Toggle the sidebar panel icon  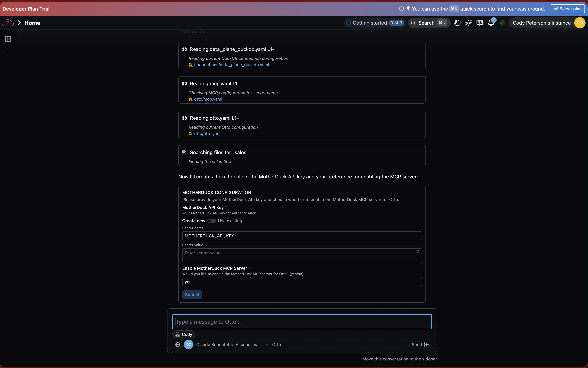click(8, 39)
